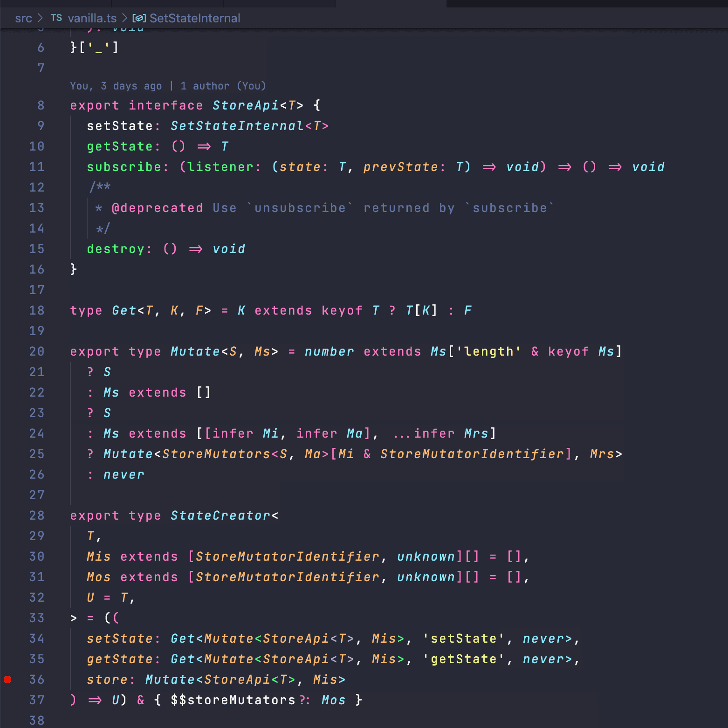Click line number 20 in the gutter

click(36, 351)
